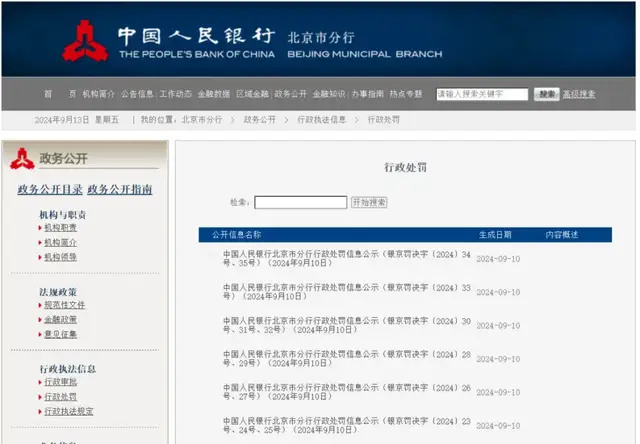This screenshot has height=444, width=640.
Task: Go to 北京市分行 in breadcrumb
Action: point(202,120)
